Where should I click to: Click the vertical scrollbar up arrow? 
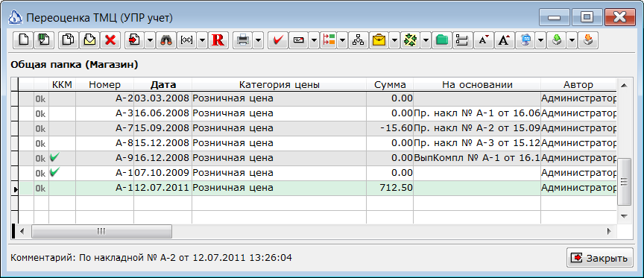pos(624,86)
